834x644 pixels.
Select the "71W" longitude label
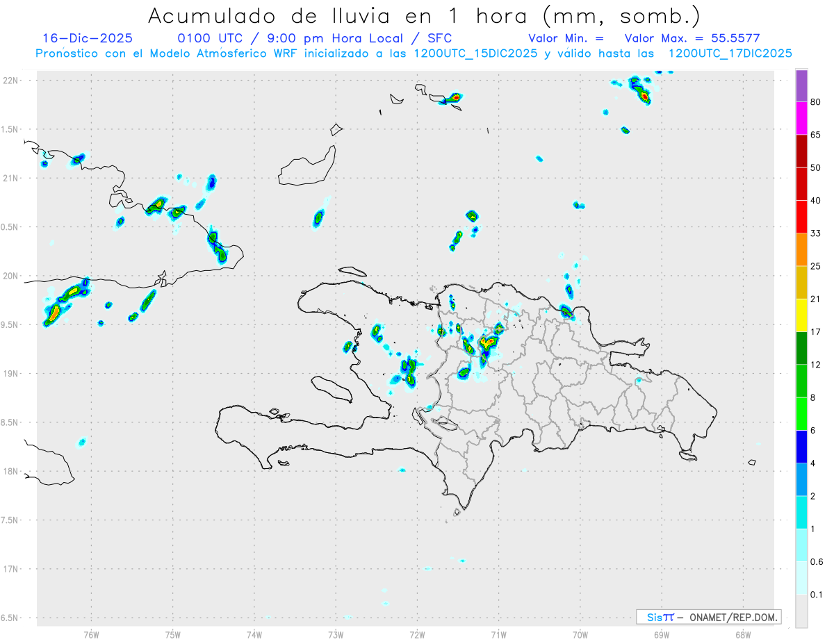[498, 635]
